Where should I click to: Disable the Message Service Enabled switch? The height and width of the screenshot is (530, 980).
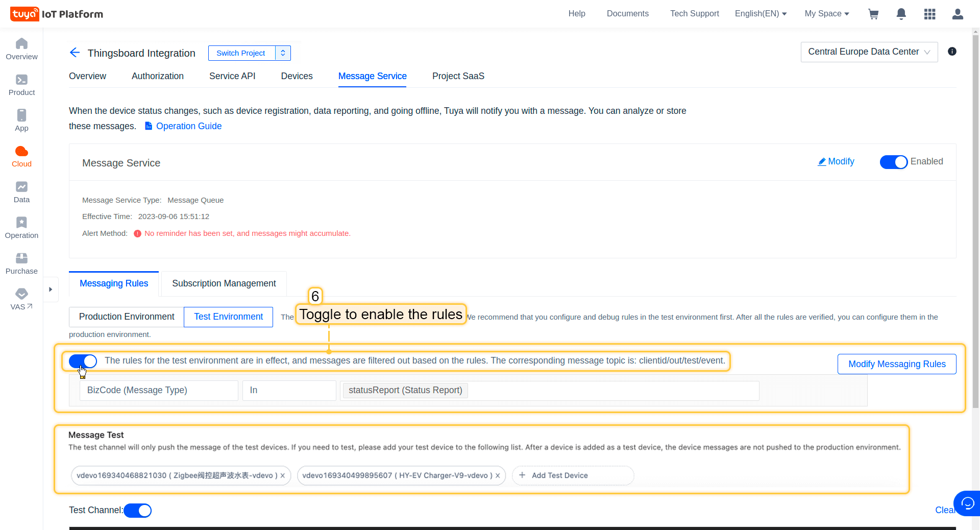click(x=893, y=162)
